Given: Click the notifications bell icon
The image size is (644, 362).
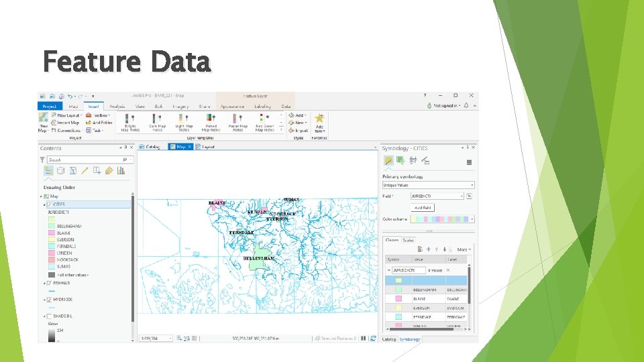Looking at the screenshot, I should [466, 105].
